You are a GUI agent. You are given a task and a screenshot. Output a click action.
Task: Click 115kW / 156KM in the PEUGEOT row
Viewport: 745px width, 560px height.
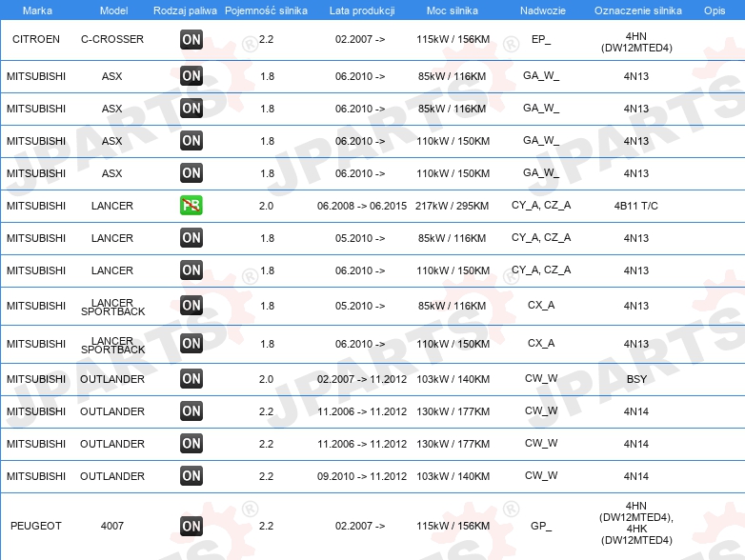[453, 526]
